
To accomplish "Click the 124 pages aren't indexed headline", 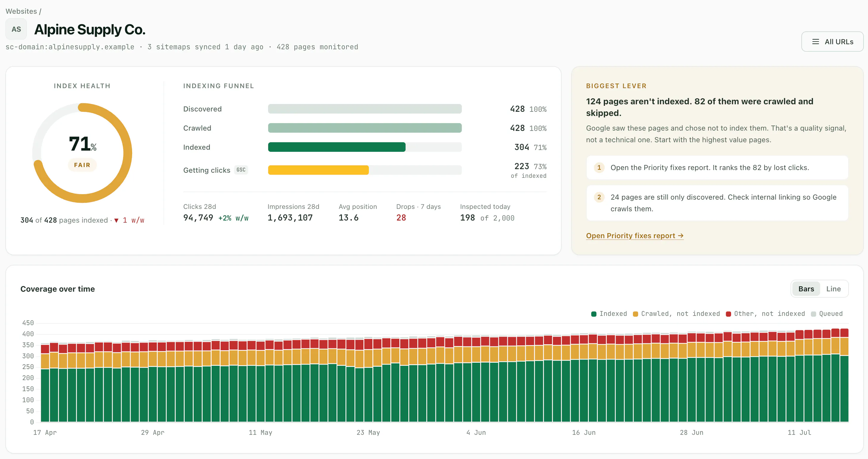I will click(x=699, y=107).
